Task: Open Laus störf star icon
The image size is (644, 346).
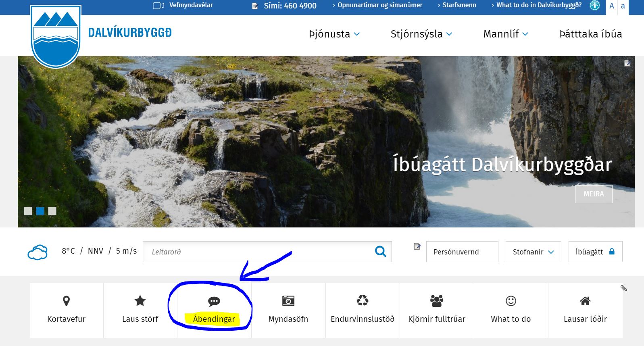Action: [x=140, y=301]
